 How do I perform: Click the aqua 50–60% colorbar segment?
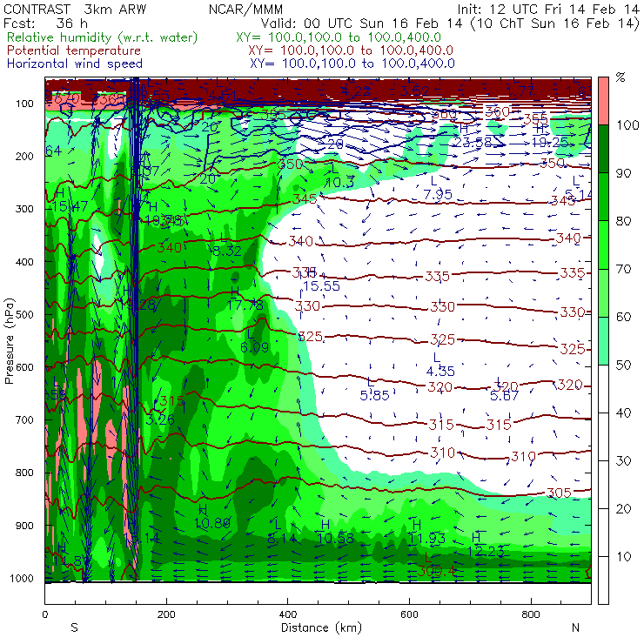point(603,341)
